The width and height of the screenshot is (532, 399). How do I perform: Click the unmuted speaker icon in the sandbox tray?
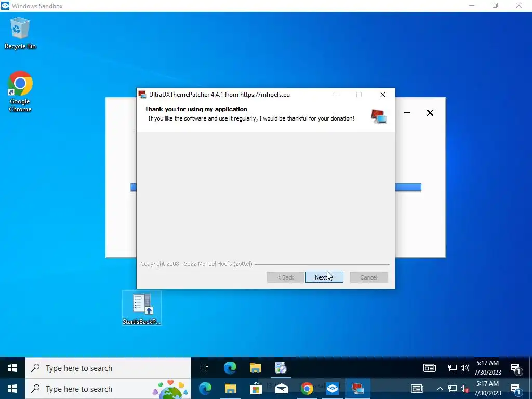[465, 368]
